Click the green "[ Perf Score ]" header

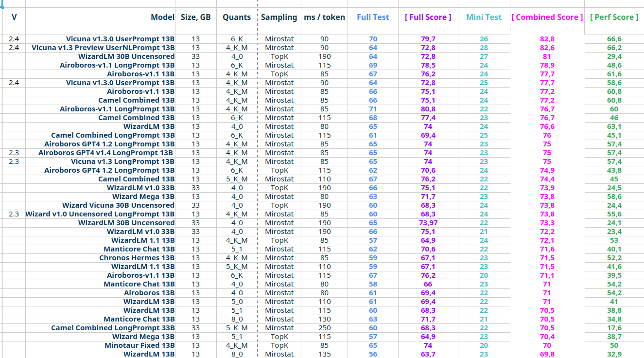point(614,17)
